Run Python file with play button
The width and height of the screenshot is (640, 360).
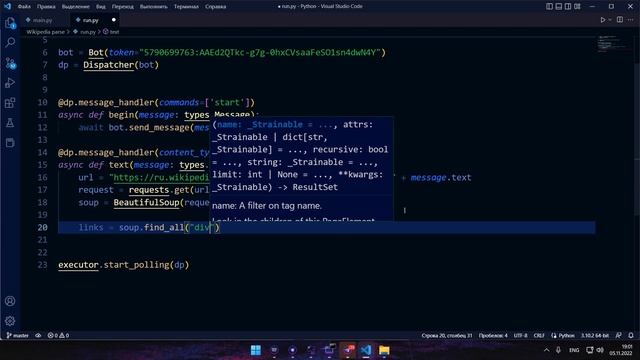(x=602, y=20)
